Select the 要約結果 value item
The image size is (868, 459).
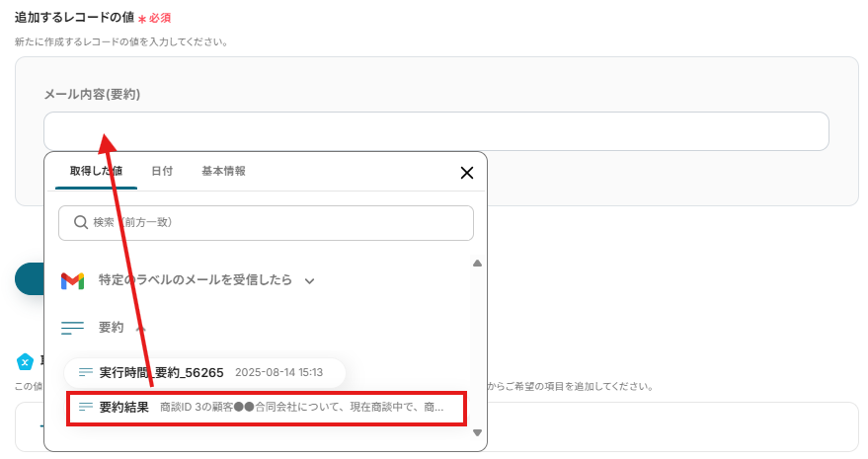click(x=267, y=408)
